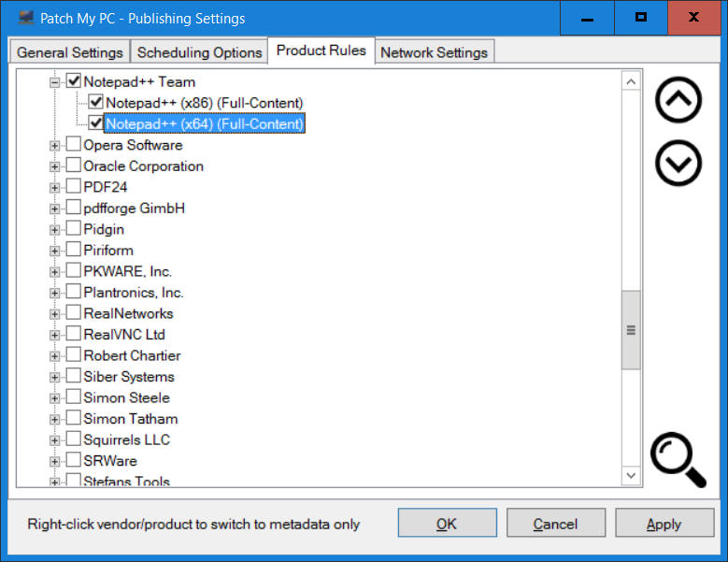The image size is (728, 562).
Task: Click the scrollbar down arrow
Action: pos(631,475)
